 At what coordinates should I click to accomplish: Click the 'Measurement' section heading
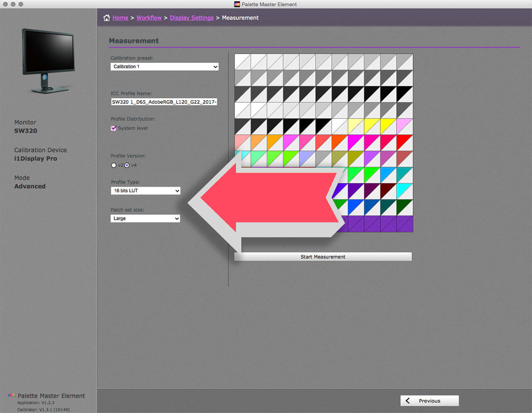pyautogui.click(x=134, y=41)
